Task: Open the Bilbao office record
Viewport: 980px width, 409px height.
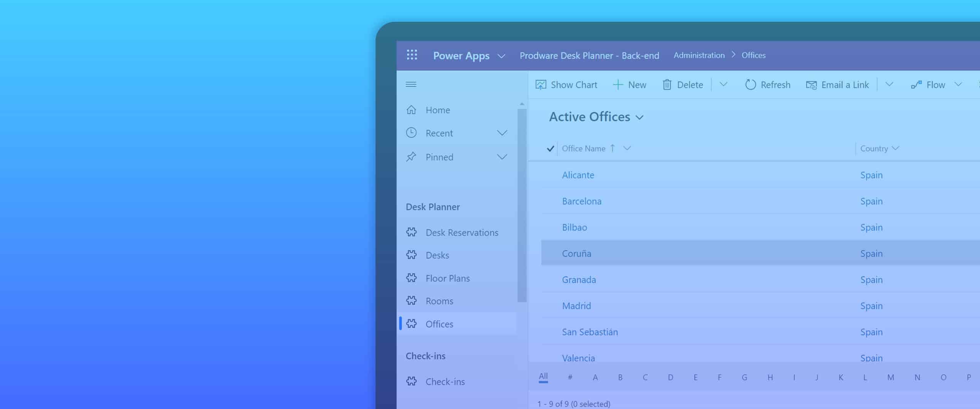Action: (x=574, y=227)
